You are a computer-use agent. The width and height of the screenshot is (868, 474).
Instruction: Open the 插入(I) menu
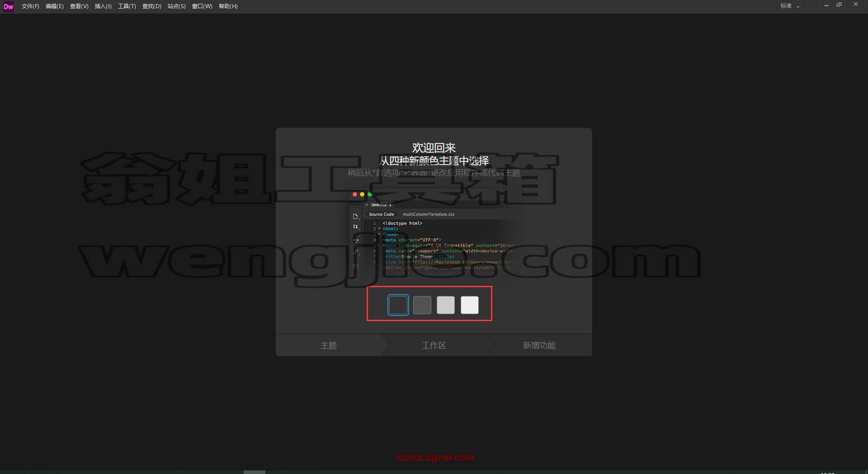(103, 6)
